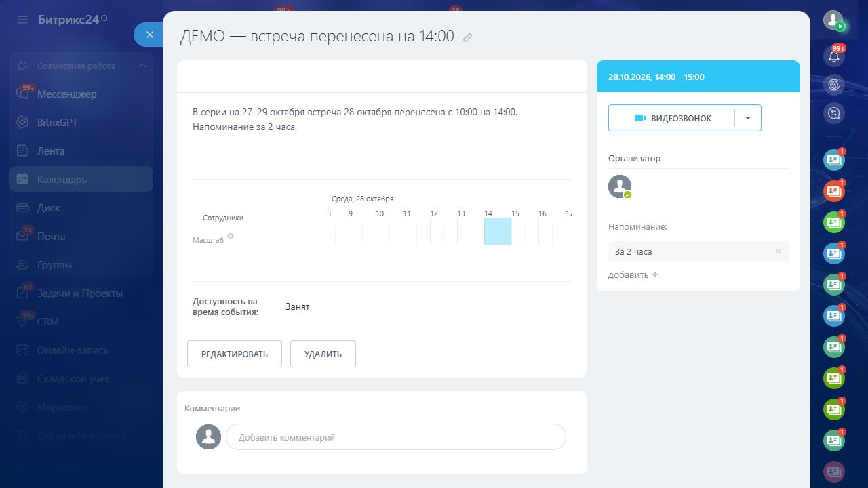868x488 pixels.
Task: Click the BitrixGPT diamond icon
Action: [22, 123]
